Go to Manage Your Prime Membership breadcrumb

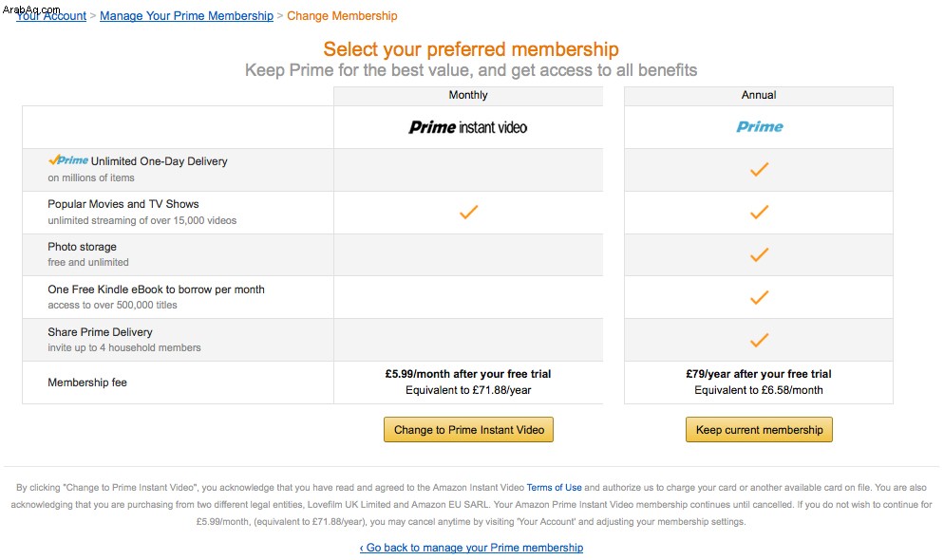pos(187,15)
